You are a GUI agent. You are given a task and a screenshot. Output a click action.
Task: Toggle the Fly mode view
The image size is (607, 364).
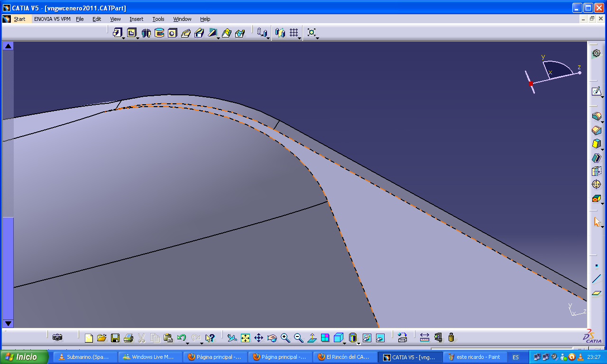click(x=232, y=338)
